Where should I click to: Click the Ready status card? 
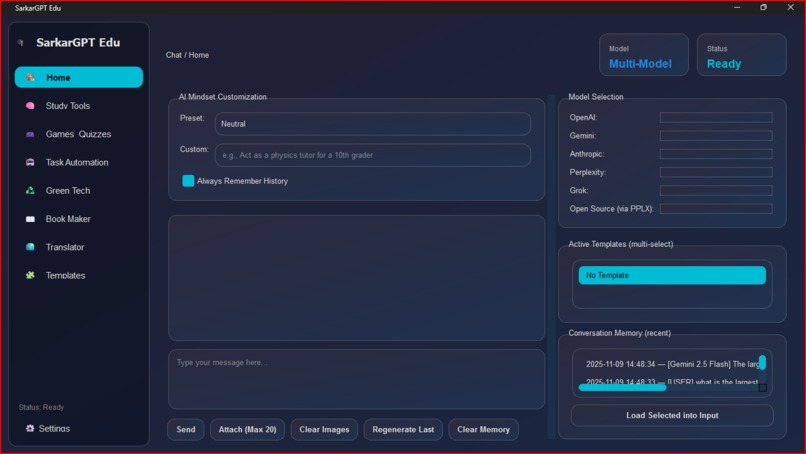coord(742,55)
